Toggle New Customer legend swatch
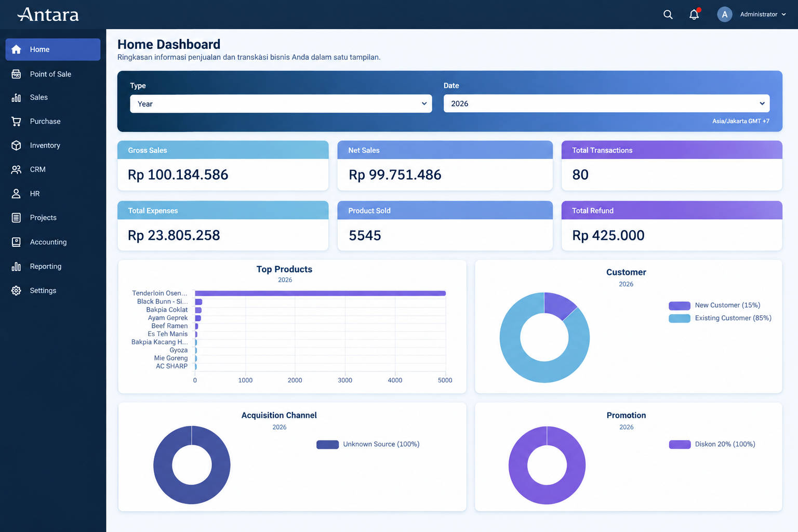The height and width of the screenshot is (532, 798). point(680,305)
